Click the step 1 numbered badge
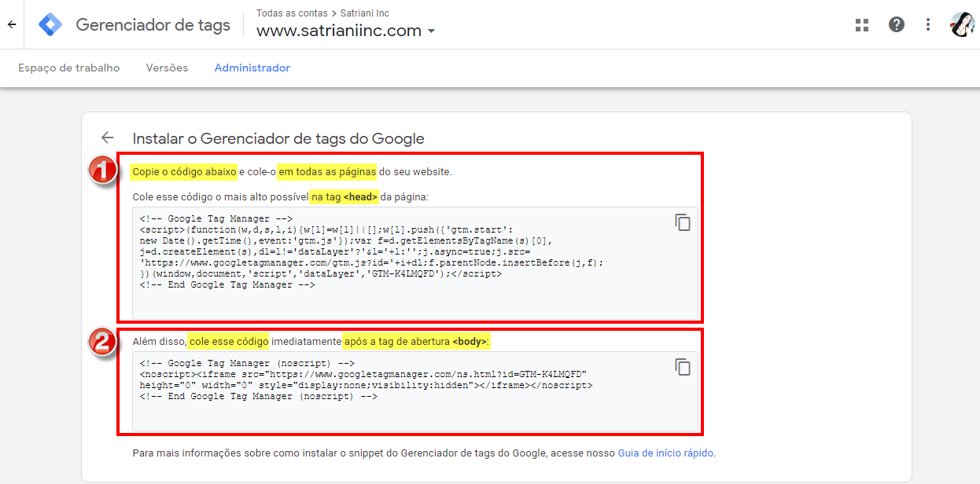This screenshot has width=980, height=484. [x=102, y=170]
